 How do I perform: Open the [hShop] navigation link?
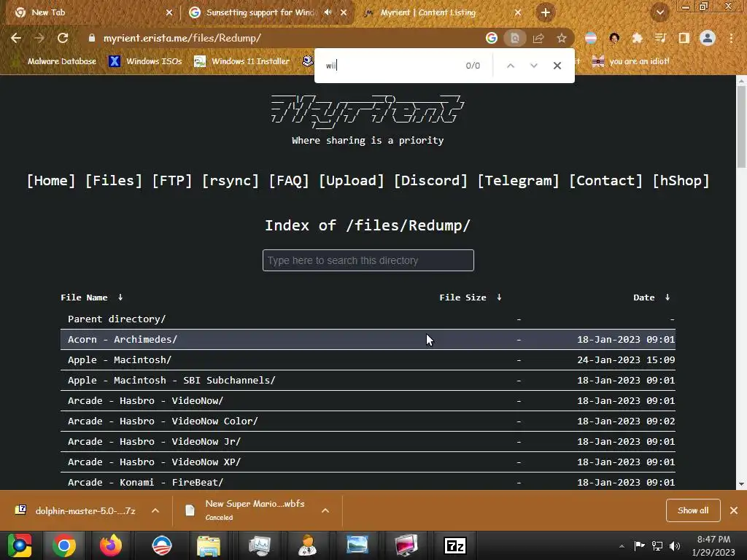click(681, 181)
